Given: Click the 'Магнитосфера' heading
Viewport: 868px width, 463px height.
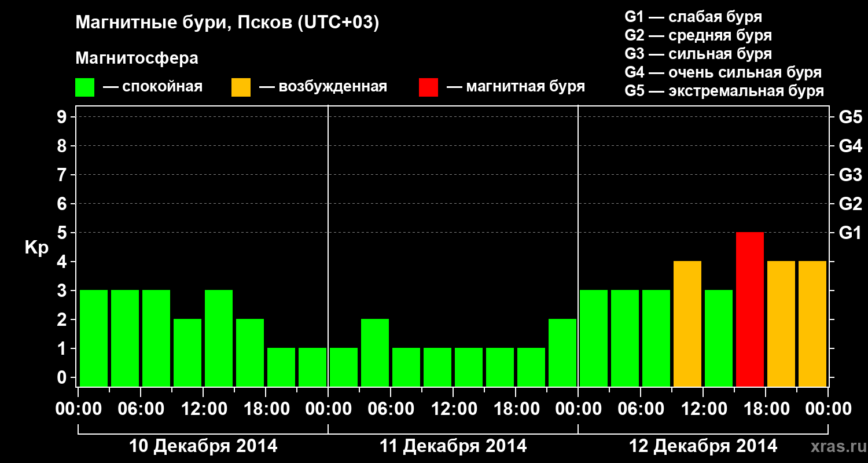Looking at the screenshot, I should tap(137, 58).
